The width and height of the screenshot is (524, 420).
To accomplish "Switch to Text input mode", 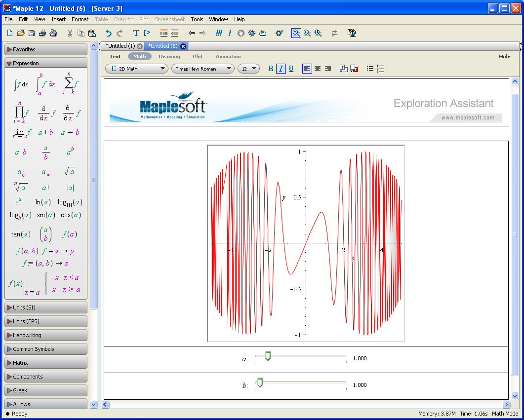I will click(x=115, y=56).
